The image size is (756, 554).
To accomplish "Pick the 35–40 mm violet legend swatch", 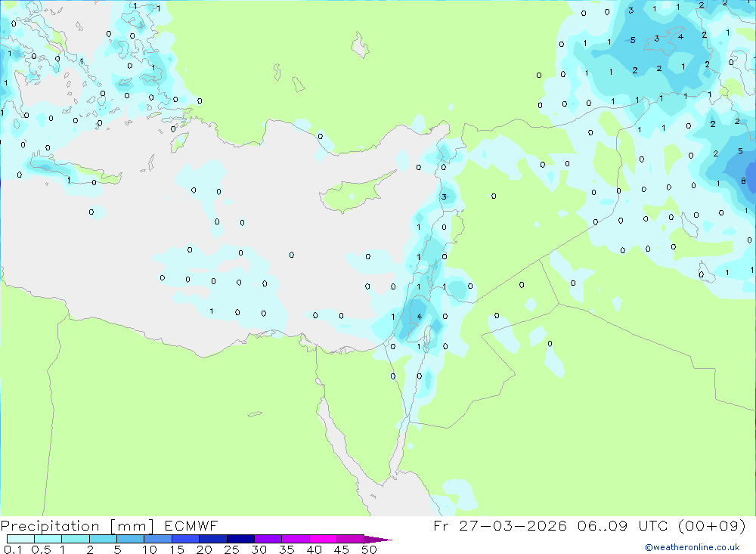I will [x=296, y=539].
